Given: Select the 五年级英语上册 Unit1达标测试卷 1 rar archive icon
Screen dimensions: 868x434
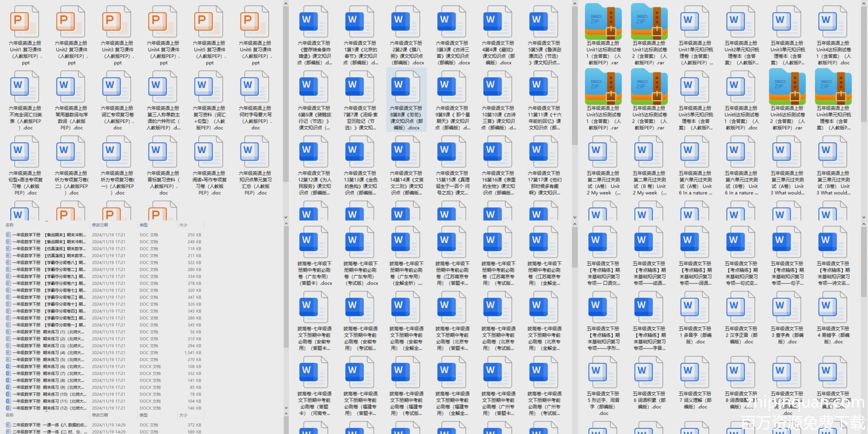Looking at the screenshot, I should tap(603, 21).
